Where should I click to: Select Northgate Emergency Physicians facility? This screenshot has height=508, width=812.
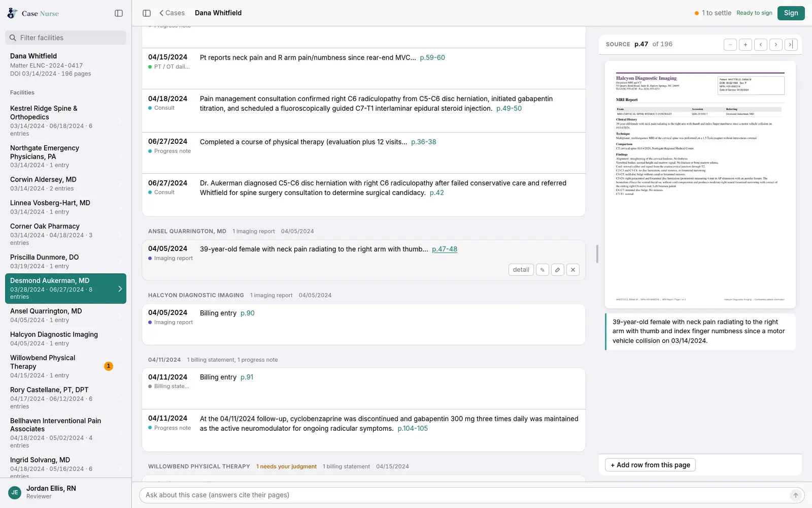[x=66, y=156]
